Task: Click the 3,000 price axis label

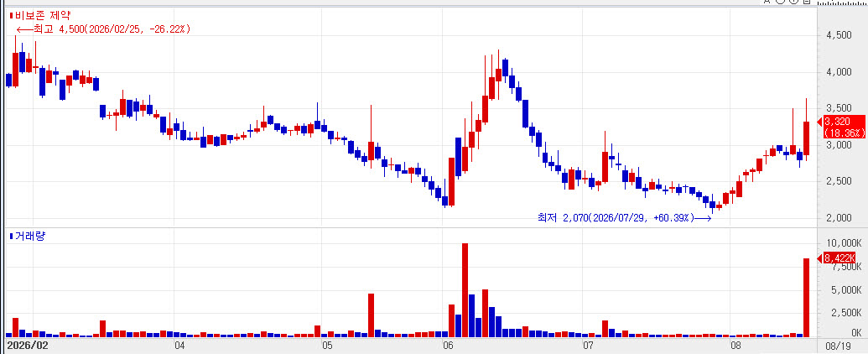Action: (x=838, y=145)
